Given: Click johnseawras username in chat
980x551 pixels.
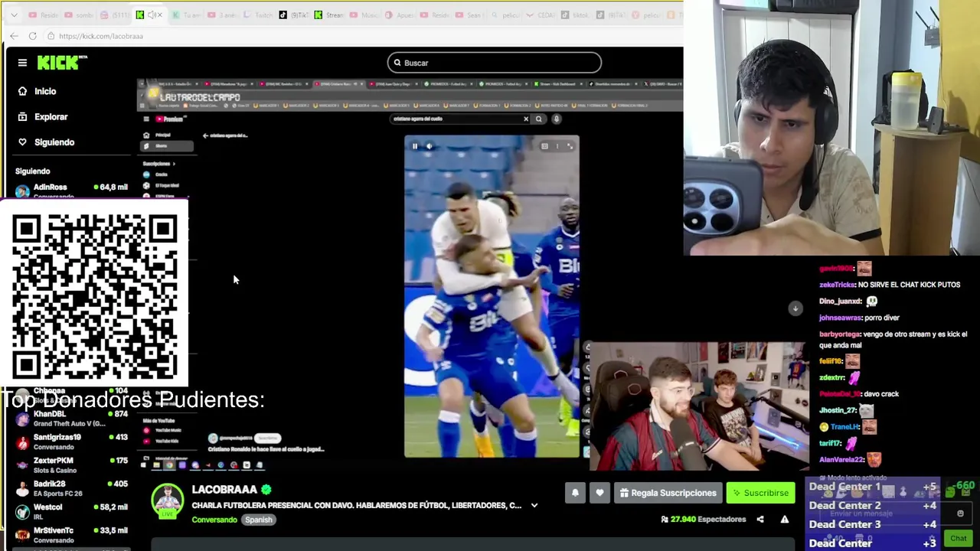Looking at the screenshot, I should pyautogui.click(x=840, y=318).
